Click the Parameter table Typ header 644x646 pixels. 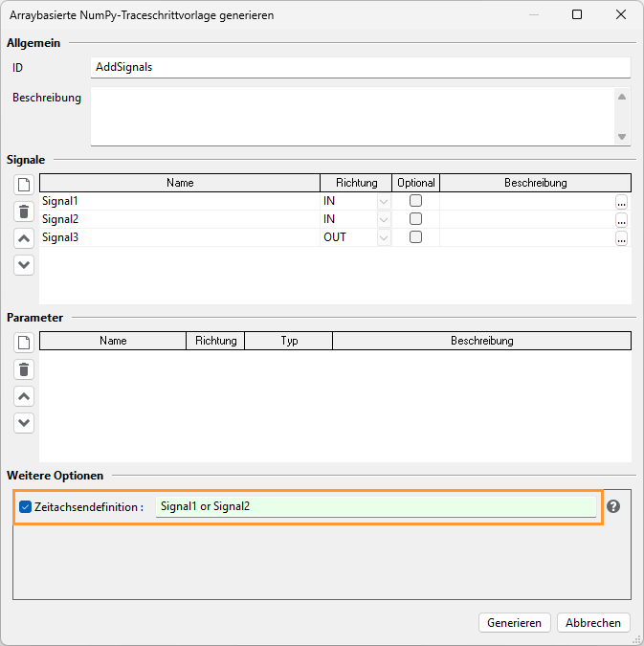289,341
